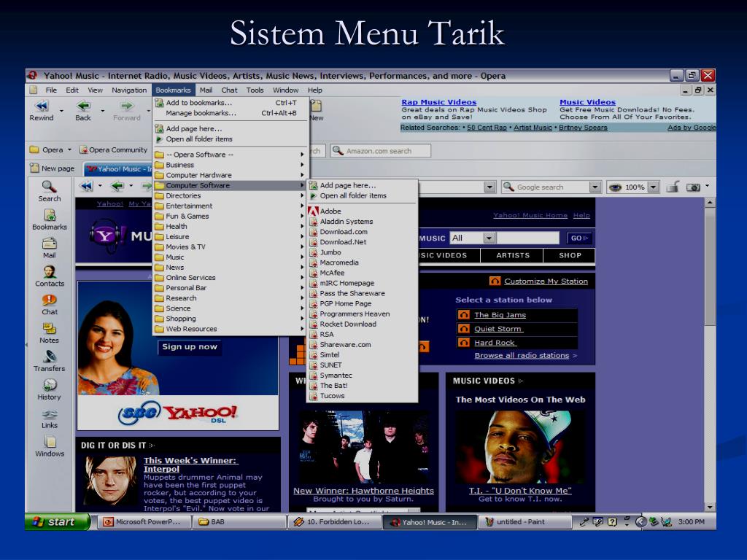Expand the Music bookmarks folder

tap(230, 257)
